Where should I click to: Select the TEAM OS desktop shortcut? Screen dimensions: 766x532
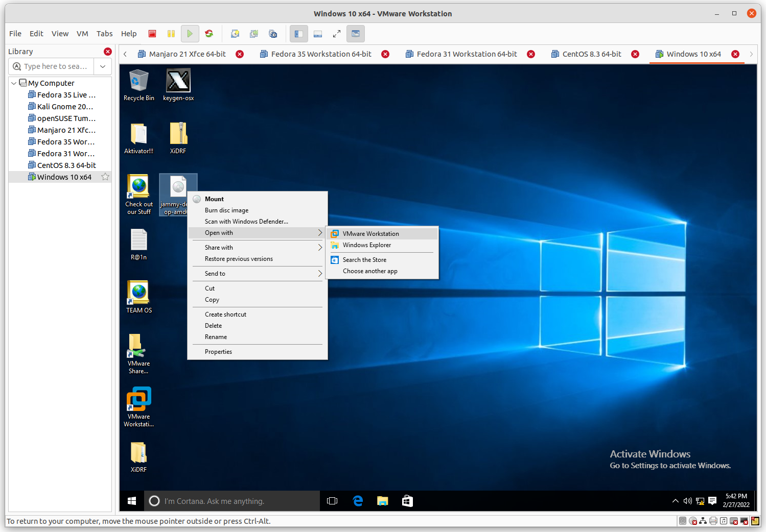click(139, 297)
